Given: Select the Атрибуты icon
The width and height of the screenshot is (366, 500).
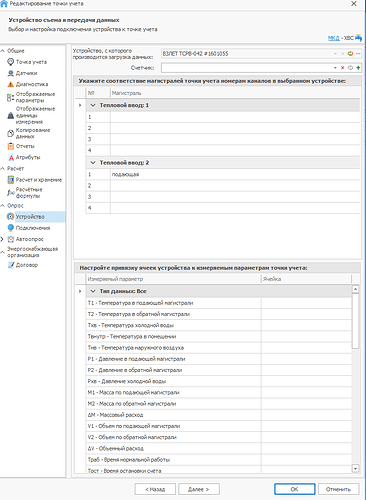Looking at the screenshot, I should tap(11, 157).
